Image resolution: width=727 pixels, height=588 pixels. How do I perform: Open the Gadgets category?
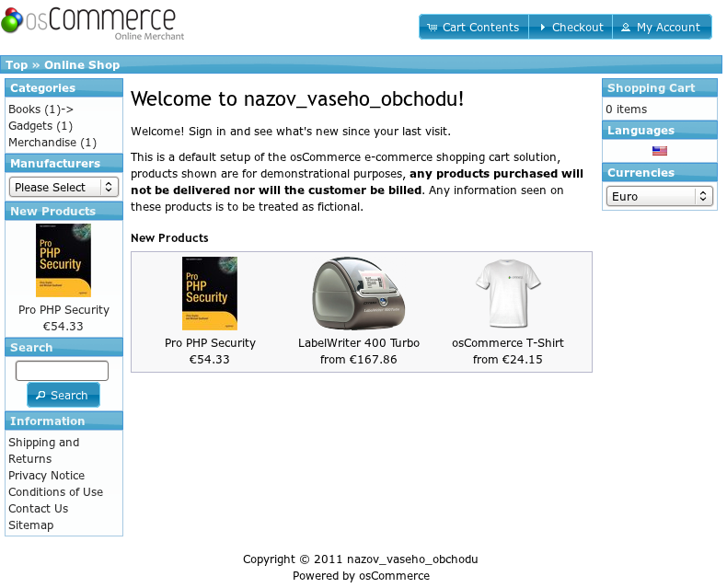(x=40, y=126)
